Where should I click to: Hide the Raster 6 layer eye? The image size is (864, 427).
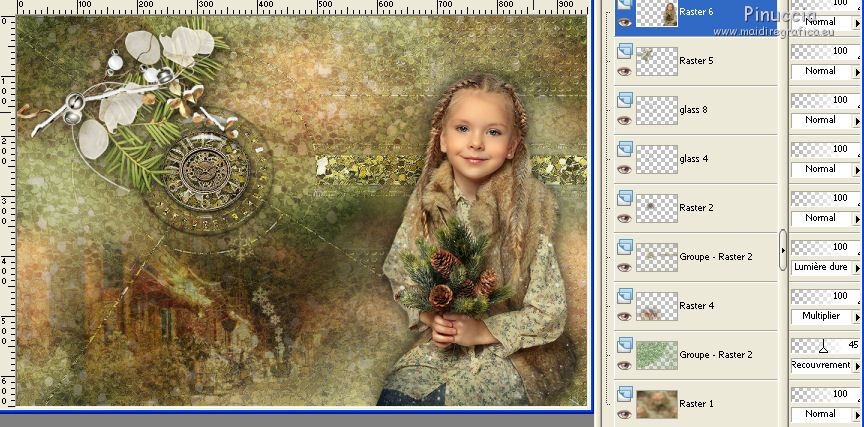tap(624, 22)
